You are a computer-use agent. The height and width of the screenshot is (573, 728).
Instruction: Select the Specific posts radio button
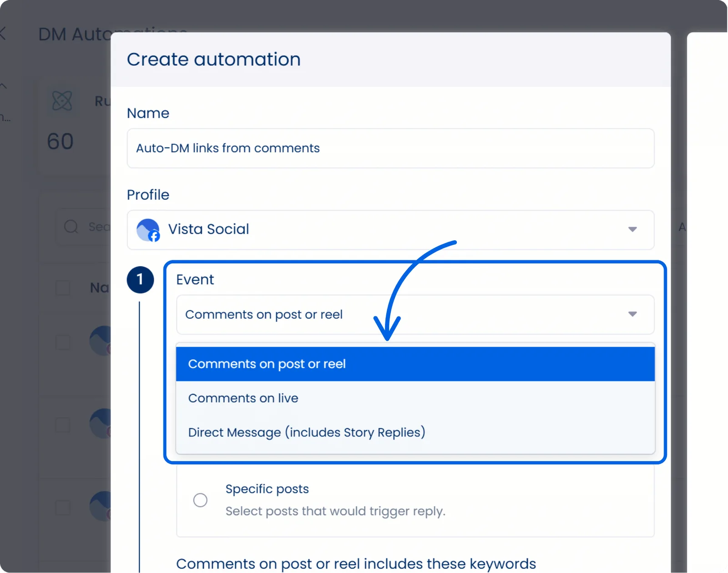(x=200, y=500)
